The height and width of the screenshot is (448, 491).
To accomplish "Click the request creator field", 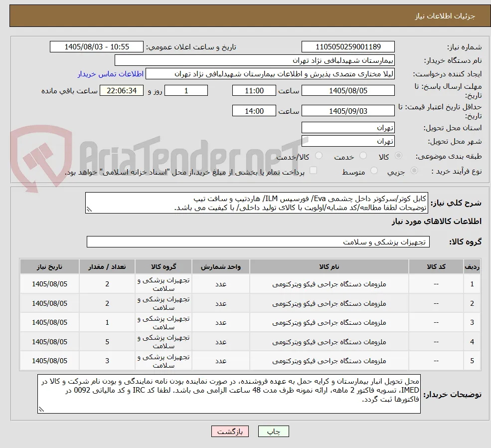I will [270, 74].
